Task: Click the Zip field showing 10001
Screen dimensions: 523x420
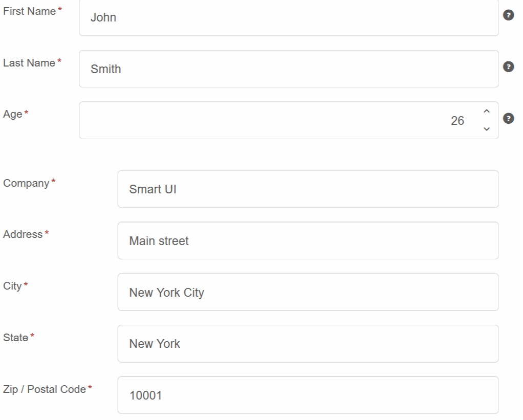Action: point(308,395)
